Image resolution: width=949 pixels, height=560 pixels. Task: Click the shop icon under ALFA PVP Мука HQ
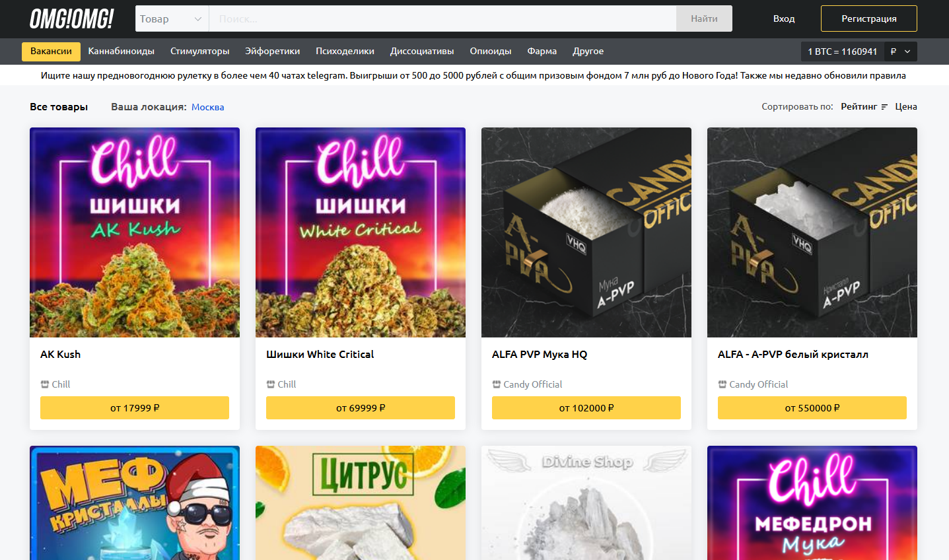(497, 384)
